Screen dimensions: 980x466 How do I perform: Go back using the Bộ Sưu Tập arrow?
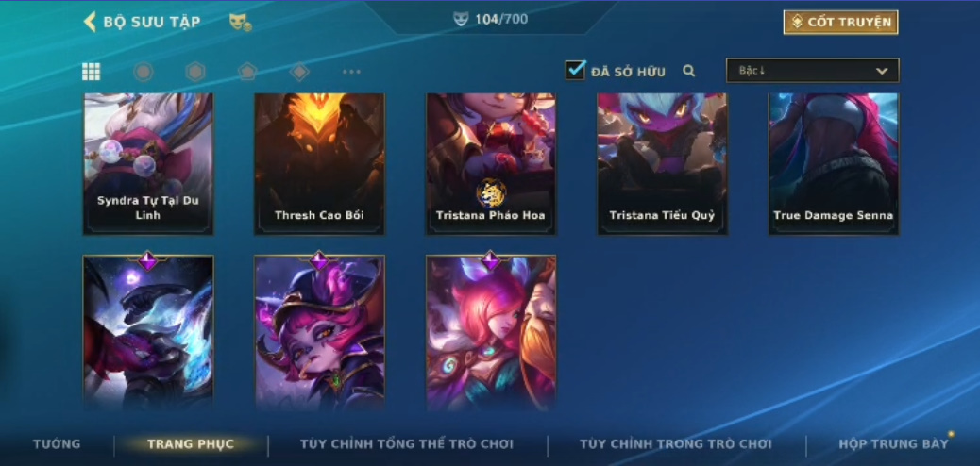coord(90,22)
